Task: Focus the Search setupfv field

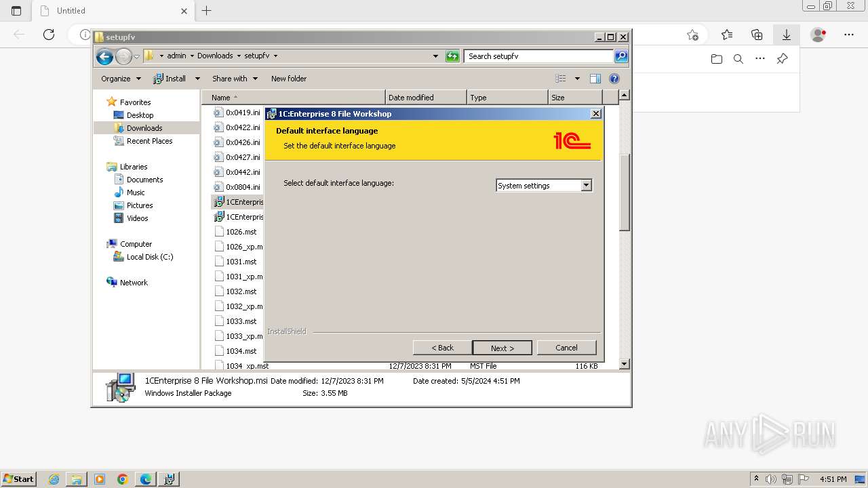Action: [539, 56]
